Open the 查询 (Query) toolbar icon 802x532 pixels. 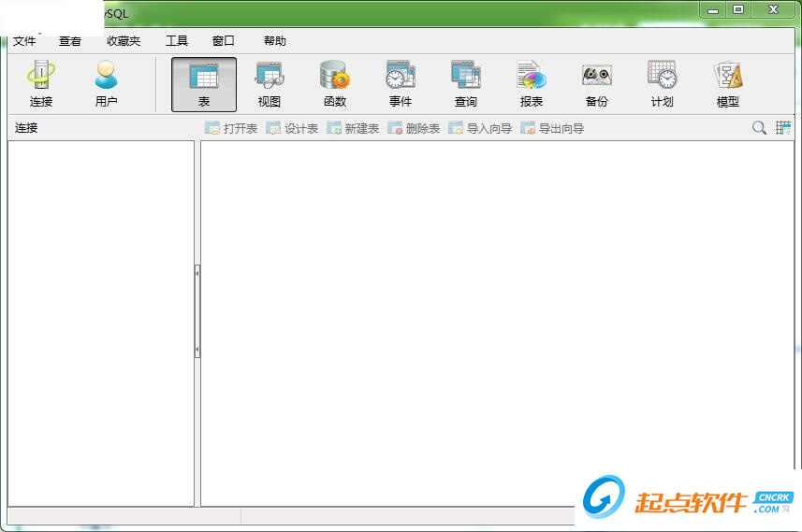tap(465, 84)
